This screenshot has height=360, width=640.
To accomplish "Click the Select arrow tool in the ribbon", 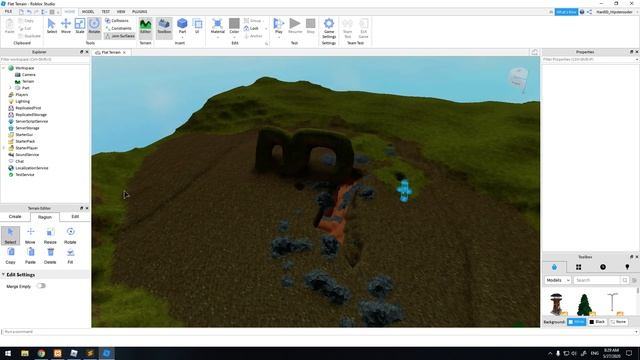I will point(52,26).
